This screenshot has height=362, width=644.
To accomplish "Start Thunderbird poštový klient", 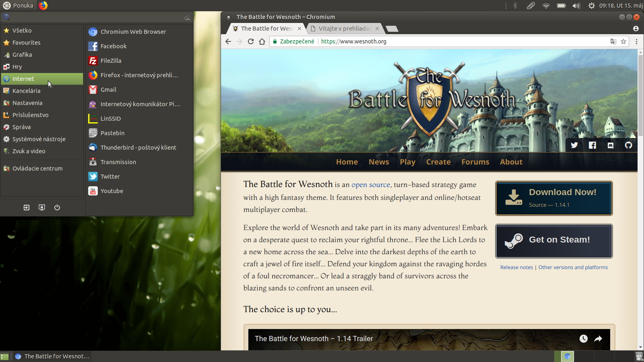I will [139, 148].
